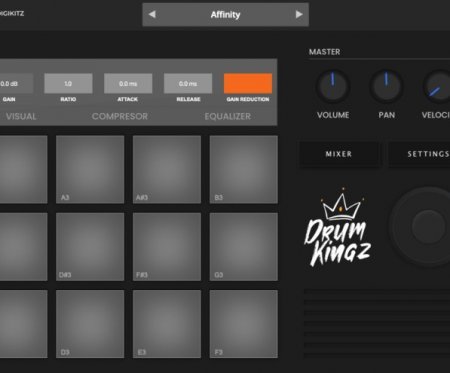
Task: Open the Affinity preset name selector
Action: coord(225,15)
